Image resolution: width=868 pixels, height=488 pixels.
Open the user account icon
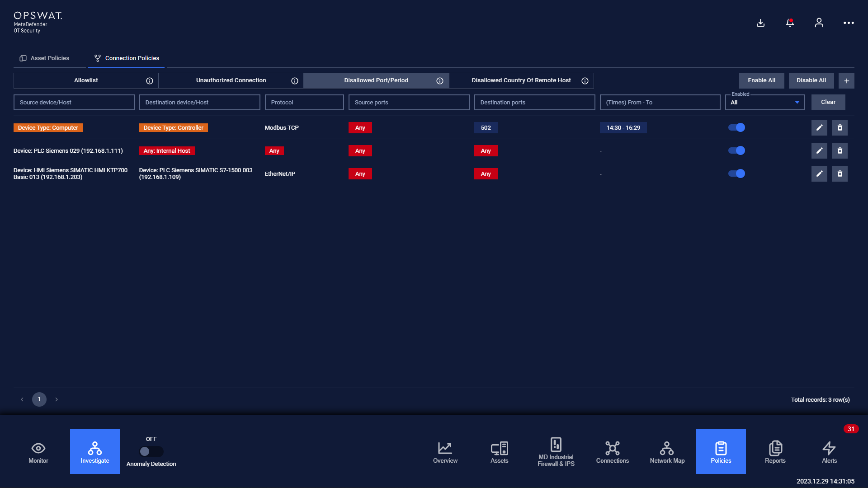[x=819, y=23]
